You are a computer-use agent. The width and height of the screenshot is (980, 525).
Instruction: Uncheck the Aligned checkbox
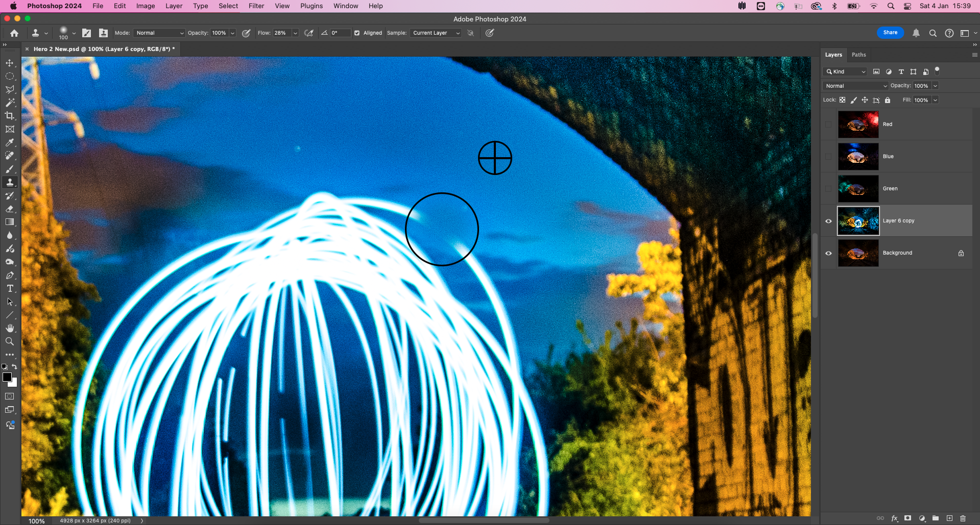[x=357, y=33]
